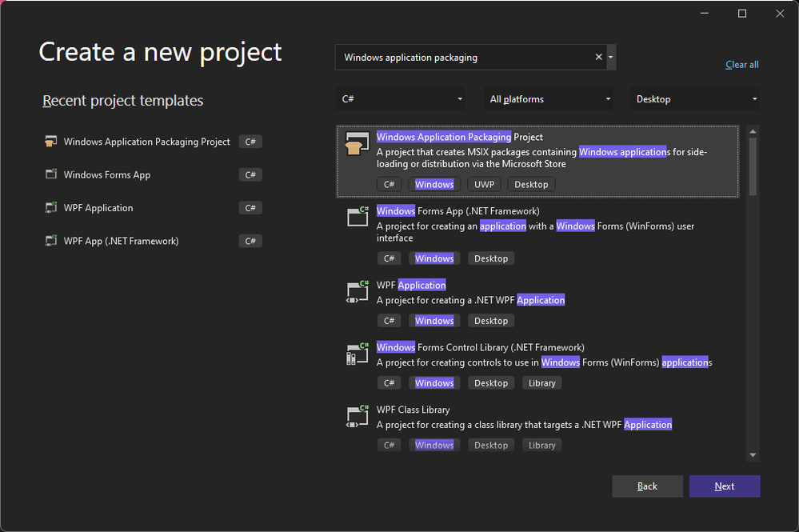Click the Clear all link
This screenshot has width=799, height=532.
click(741, 65)
